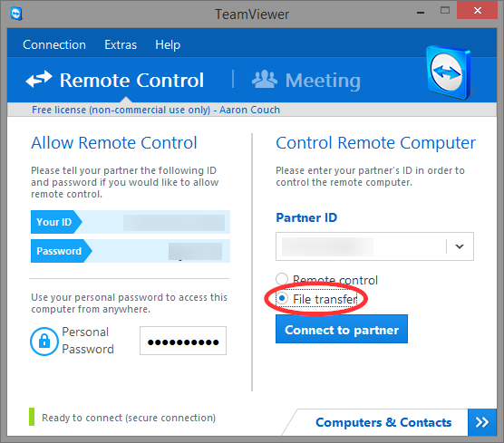504x443 pixels.
Task: Click the Remote Control arrows icon
Action: (x=39, y=79)
